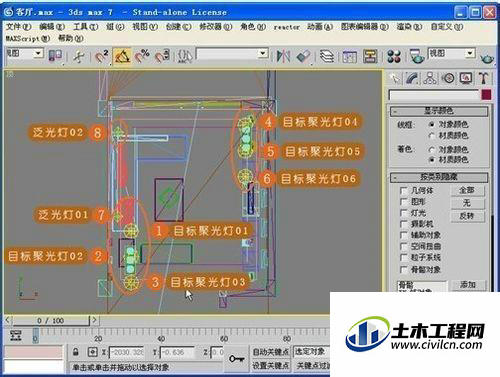Toggle the highlighted angle snap icon
This screenshot has width=500, height=377.
pyautogui.click(x=122, y=56)
